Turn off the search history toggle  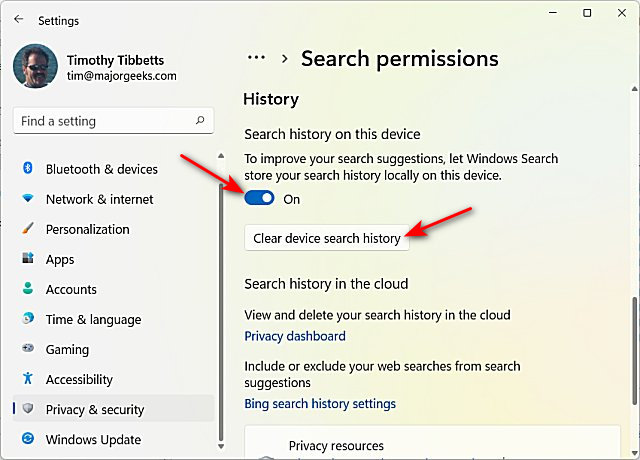[260, 198]
